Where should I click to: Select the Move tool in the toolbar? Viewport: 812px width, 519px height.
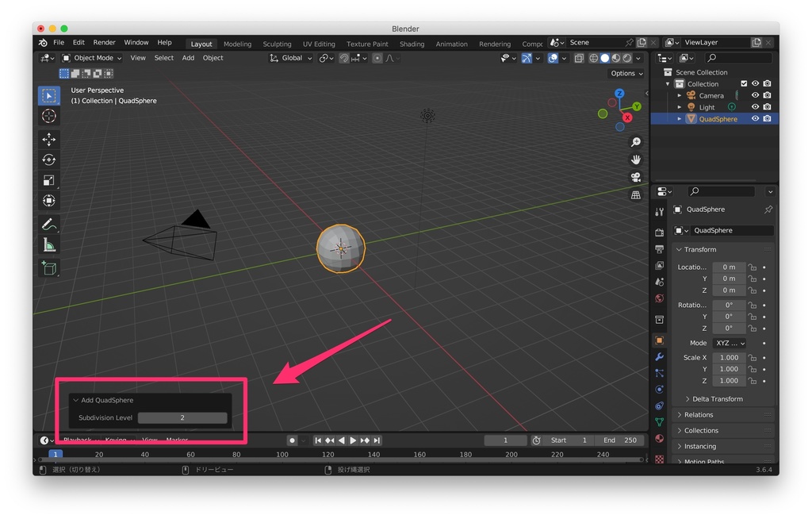tap(49, 139)
